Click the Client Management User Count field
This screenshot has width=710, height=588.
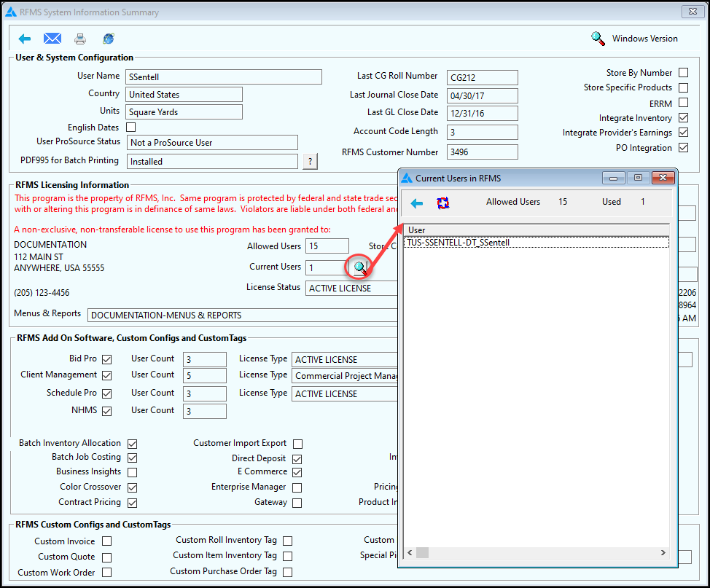[205, 376]
